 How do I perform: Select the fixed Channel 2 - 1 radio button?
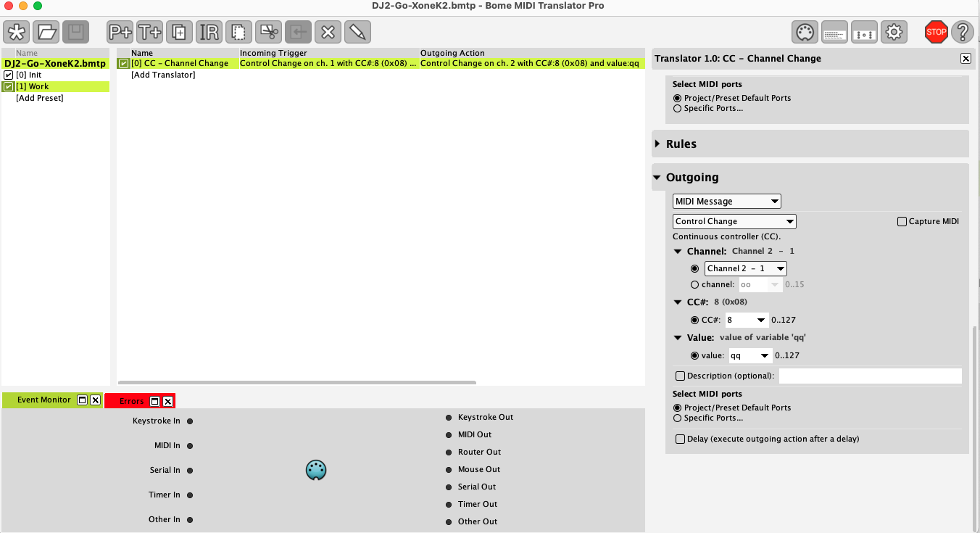tap(695, 268)
